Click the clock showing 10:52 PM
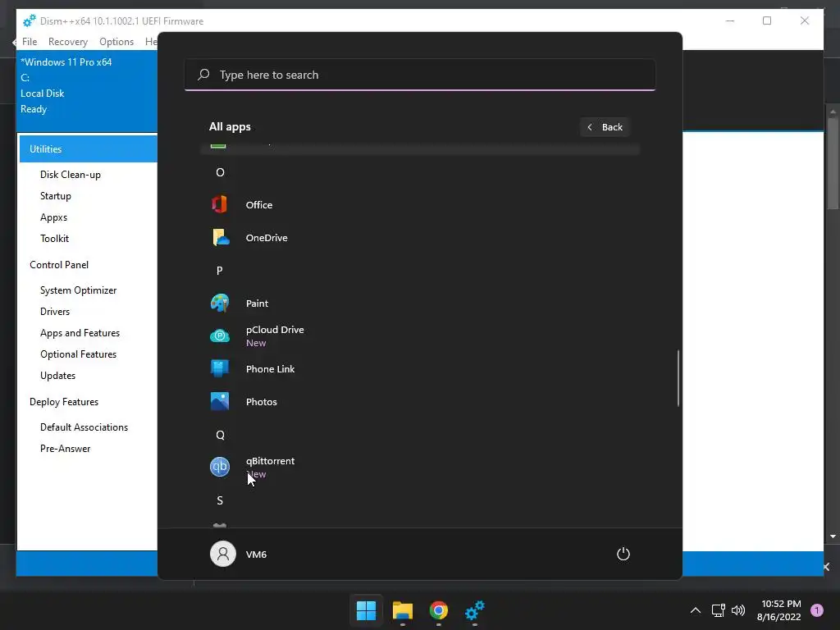The height and width of the screenshot is (630, 840). click(x=781, y=604)
